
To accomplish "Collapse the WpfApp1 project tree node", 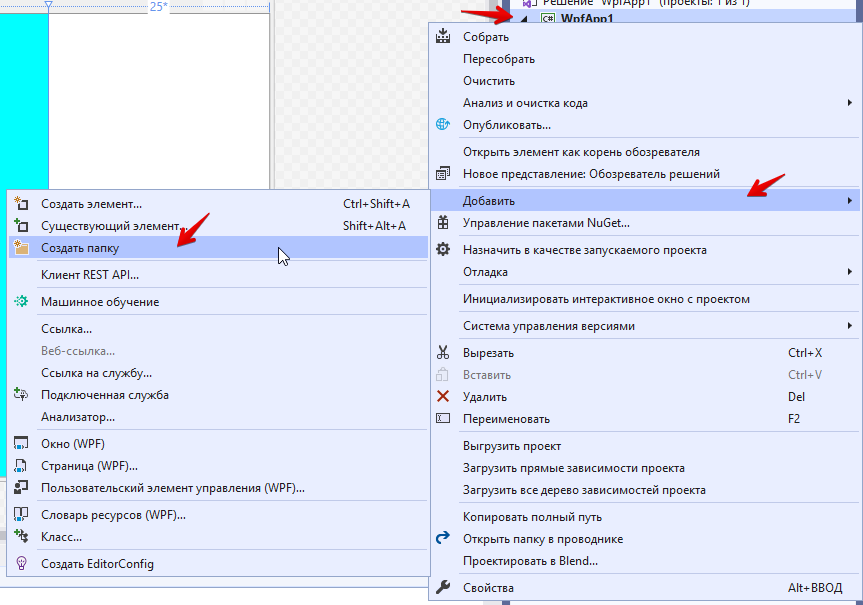I will click(x=522, y=18).
